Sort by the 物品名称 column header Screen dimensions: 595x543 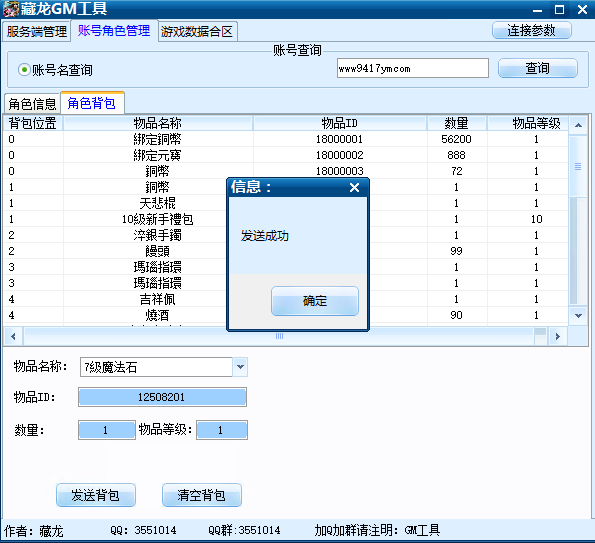[157, 123]
